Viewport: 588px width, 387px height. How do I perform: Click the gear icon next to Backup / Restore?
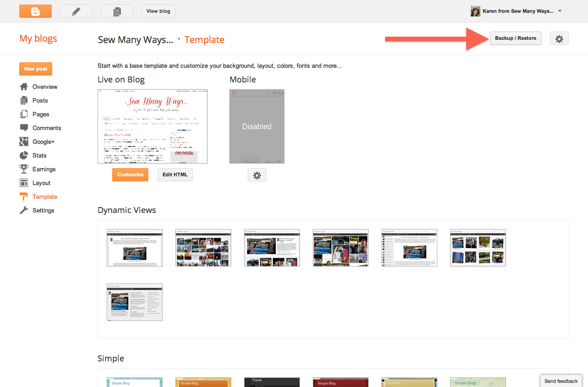pos(559,38)
